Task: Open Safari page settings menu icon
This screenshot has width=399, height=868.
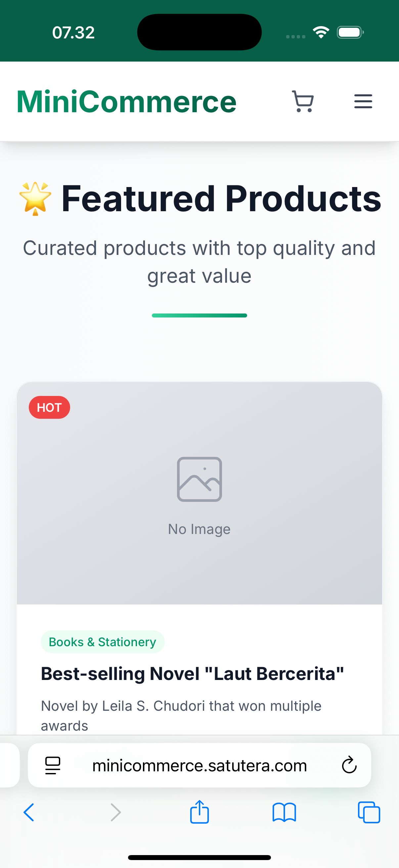Action: click(x=53, y=765)
